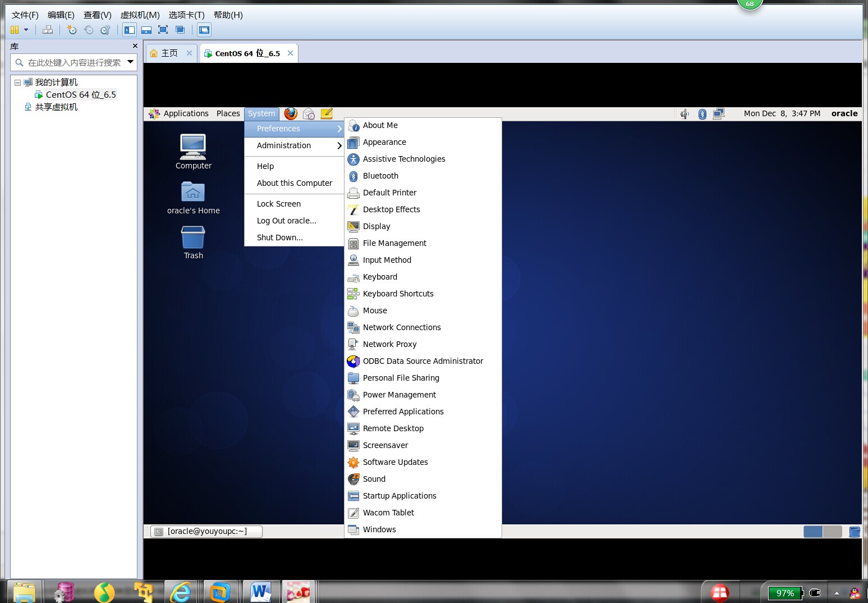The width and height of the screenshot is (868, 603).
Task: Click the revert to snapshot toolbar icon
Action: coord(89,30)
